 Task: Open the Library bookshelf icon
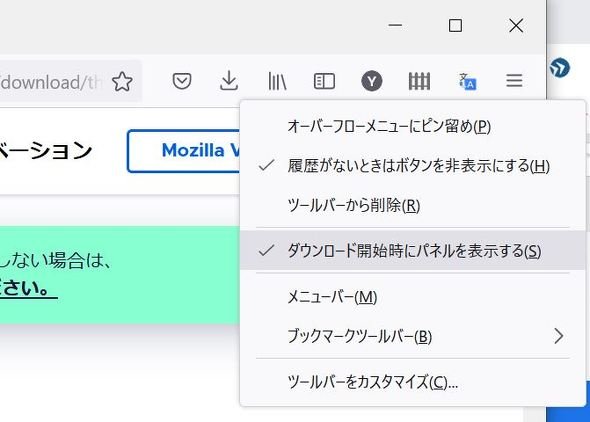(x=277, y=81)
